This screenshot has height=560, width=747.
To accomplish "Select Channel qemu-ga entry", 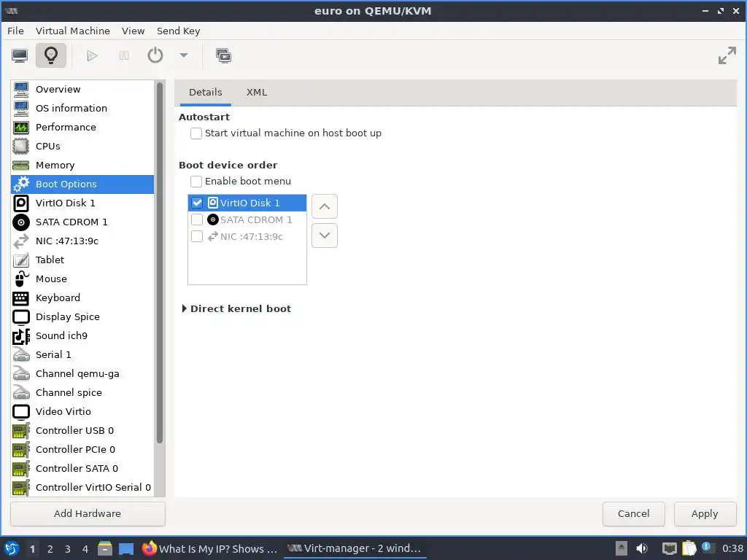I will [82, 374].
